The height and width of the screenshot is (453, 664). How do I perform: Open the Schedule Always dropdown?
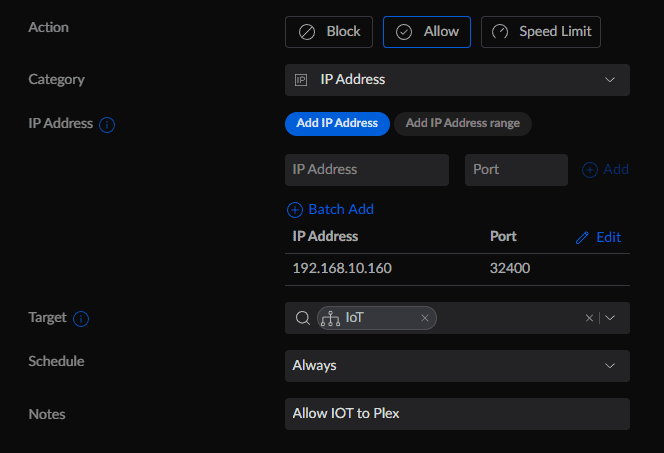[457, 366]
